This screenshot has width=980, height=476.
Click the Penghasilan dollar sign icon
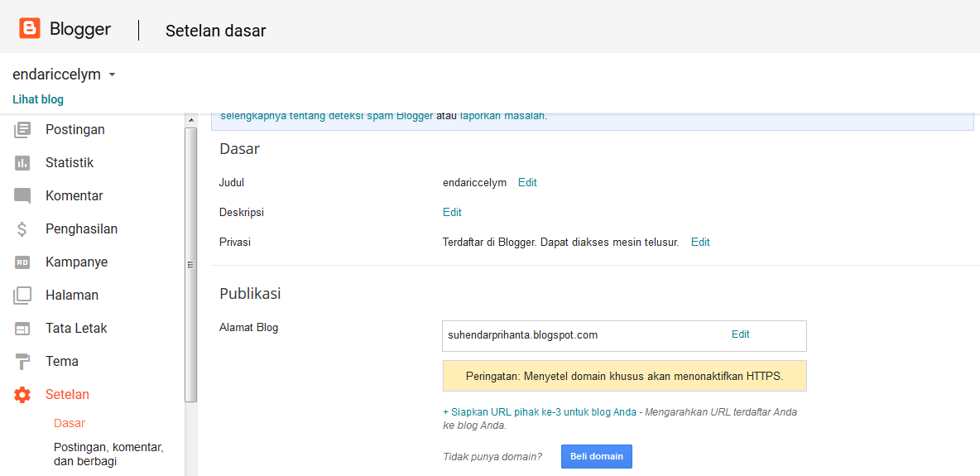click(x=22, y=229)
